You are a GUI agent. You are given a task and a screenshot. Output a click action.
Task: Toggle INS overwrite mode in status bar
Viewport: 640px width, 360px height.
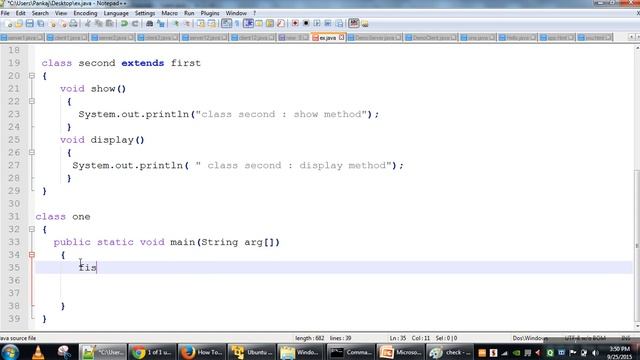(x=626, y=338)
